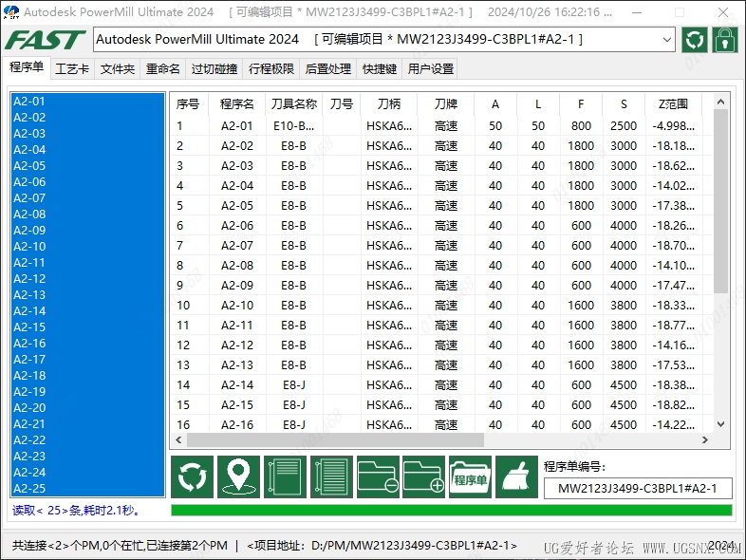Click the 程序单编号 input field

pyautogui.click(x=637, y=489)
